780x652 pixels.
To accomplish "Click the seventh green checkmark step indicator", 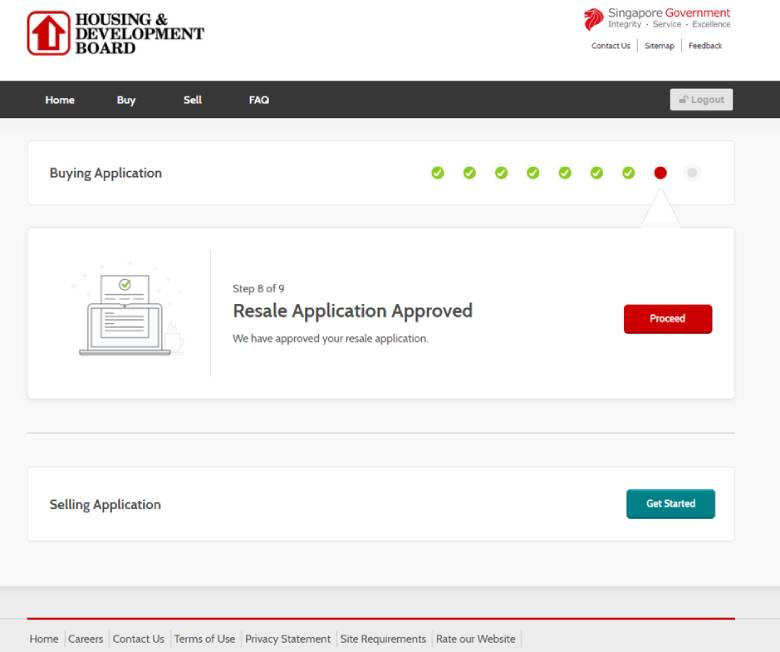I will [x=628, y=173].
